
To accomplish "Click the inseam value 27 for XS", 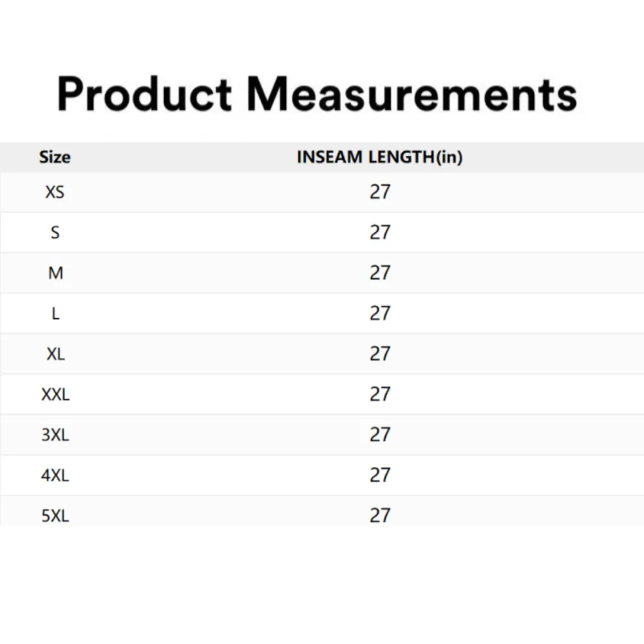I will click(380, 192).
